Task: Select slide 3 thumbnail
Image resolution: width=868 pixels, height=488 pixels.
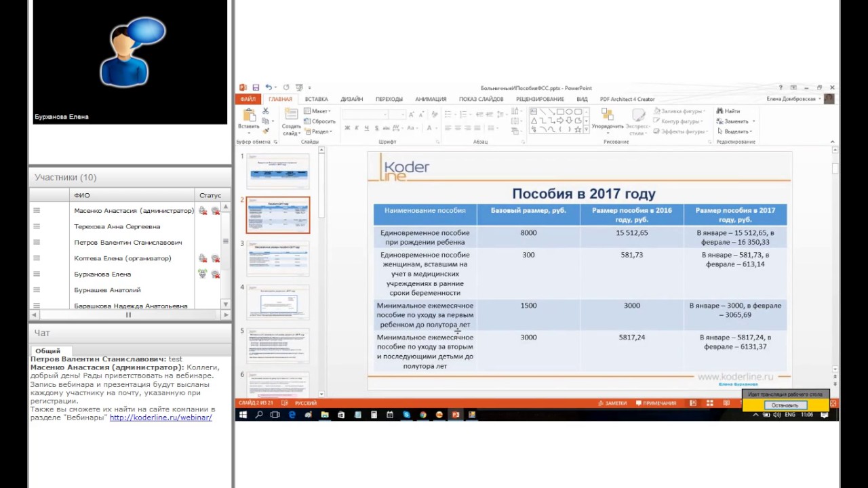Action: pos(278,258)
